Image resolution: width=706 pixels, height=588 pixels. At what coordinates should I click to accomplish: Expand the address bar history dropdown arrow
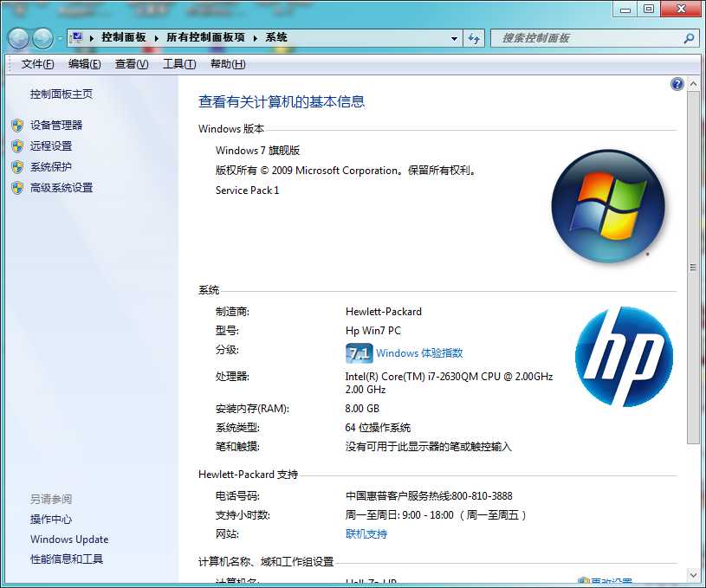(x=454, y=39)
